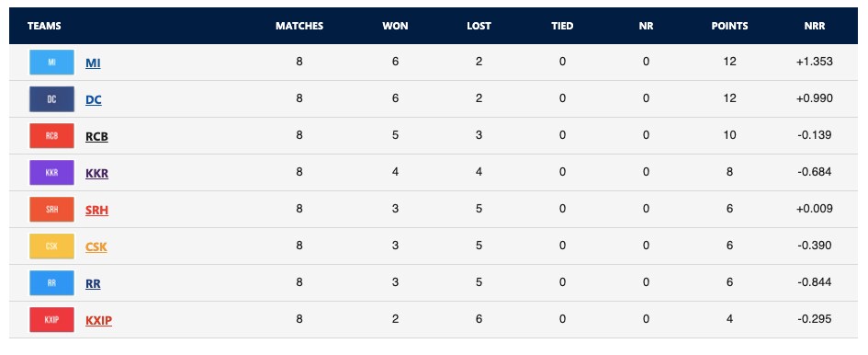Click the MATCHES column header

pyautogui.click(x=299, y=26)
